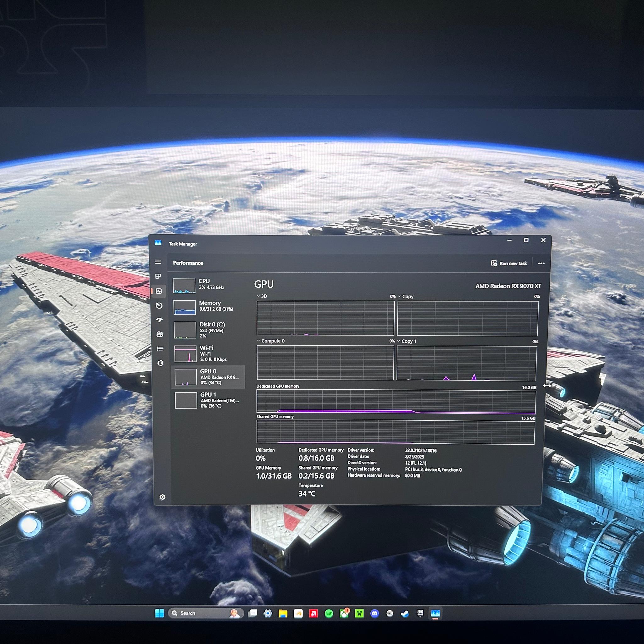
Task: Click the 3D engine usage graph
Action: (x=325, y=318)
